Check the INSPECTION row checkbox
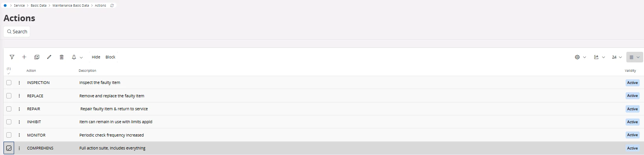Screen dimensions: 644x155 (x=9, y=83)
